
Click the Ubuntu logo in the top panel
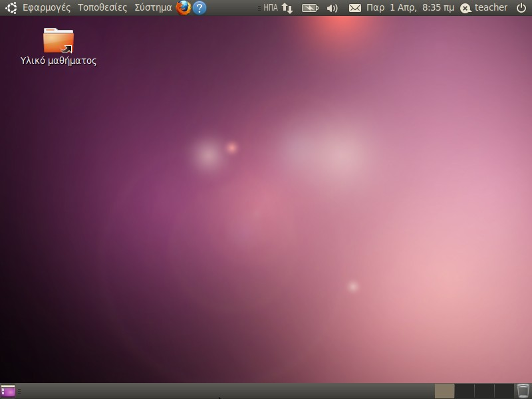11,7
